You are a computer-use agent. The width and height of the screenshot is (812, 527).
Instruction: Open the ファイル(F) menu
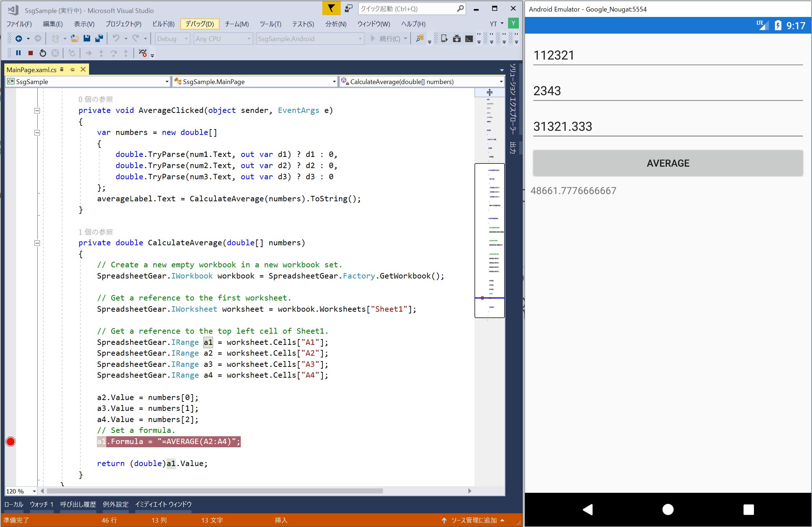click(x=19, y=24)
